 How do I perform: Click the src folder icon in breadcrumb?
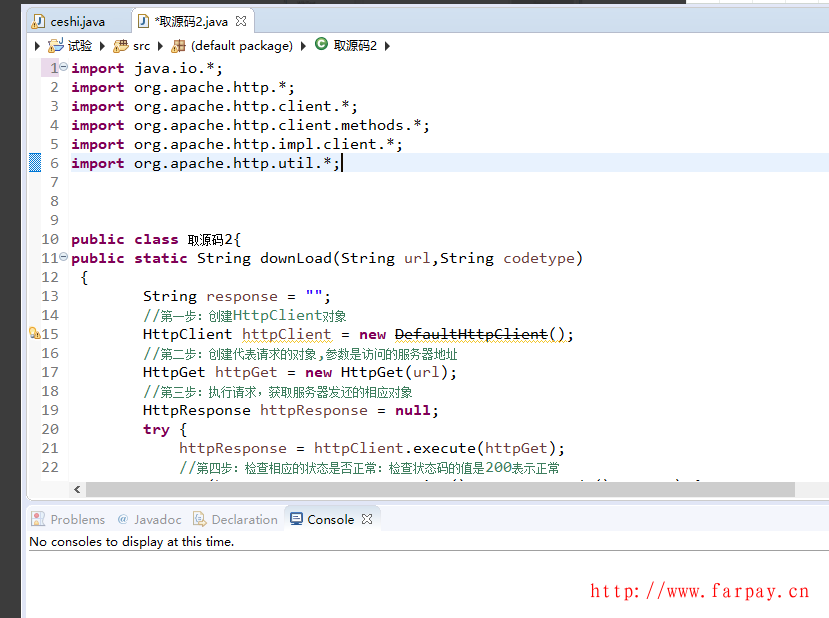(x=121, y=46)
